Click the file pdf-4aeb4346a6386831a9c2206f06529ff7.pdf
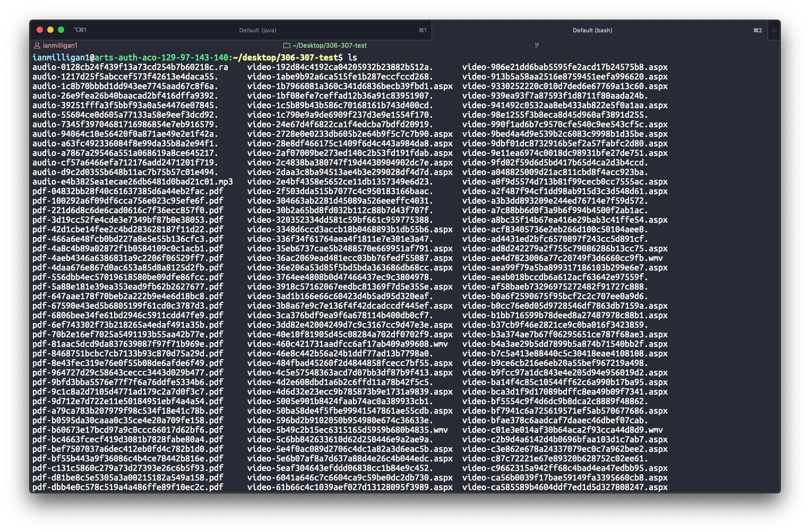The image size is (810, 532). point(128,258)
